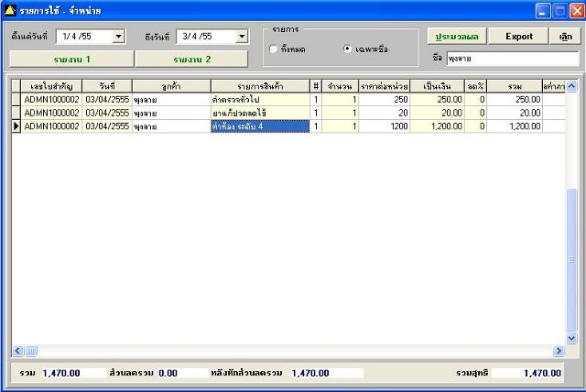Open the end date 3/4/55 dropdown
The height and width of the screenshot is (392, 586).
242,37
